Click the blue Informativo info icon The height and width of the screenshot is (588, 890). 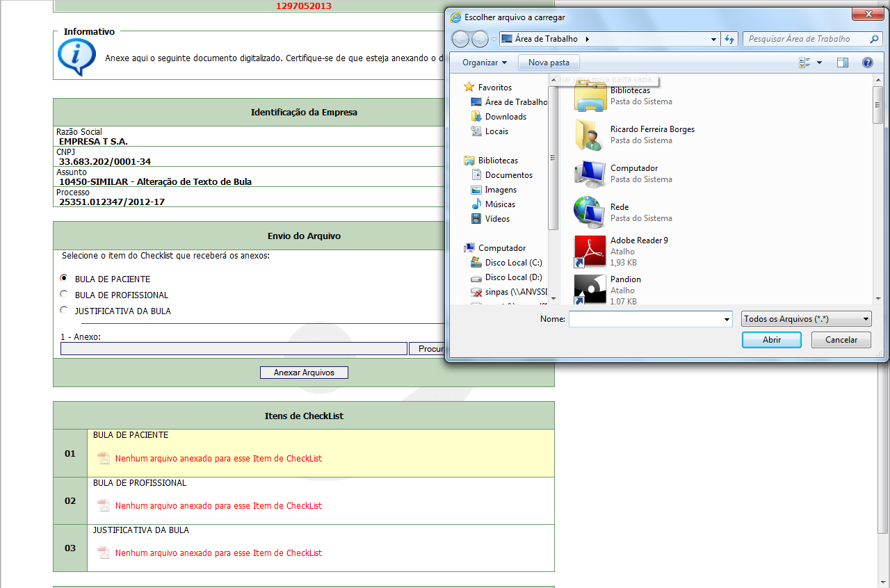[76, 57]
